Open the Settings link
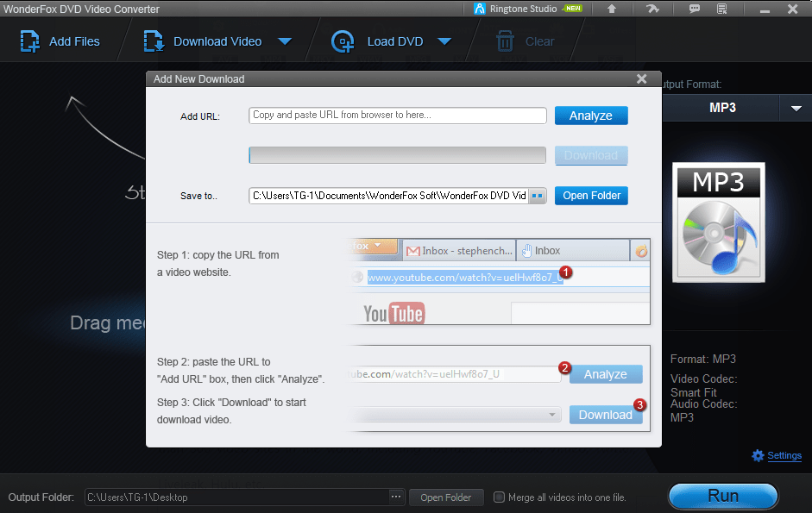This screenshot has width=812, height=513. [784, 455]
